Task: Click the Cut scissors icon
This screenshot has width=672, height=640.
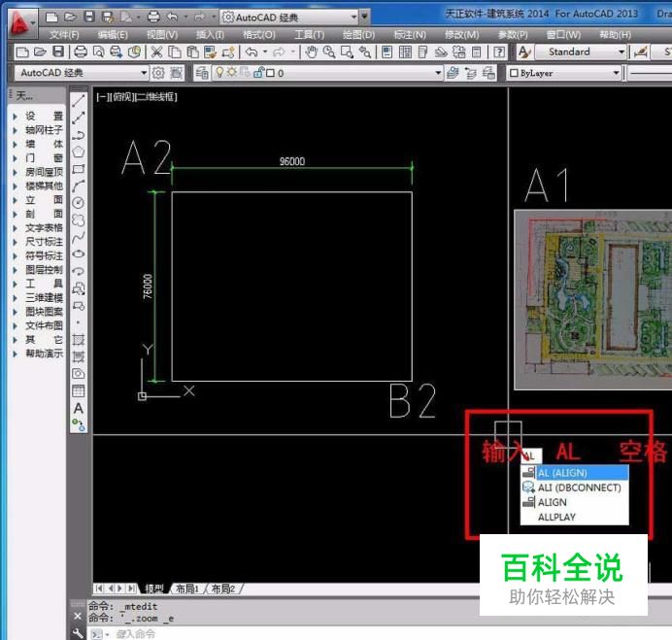Action: tap(157, 51)
